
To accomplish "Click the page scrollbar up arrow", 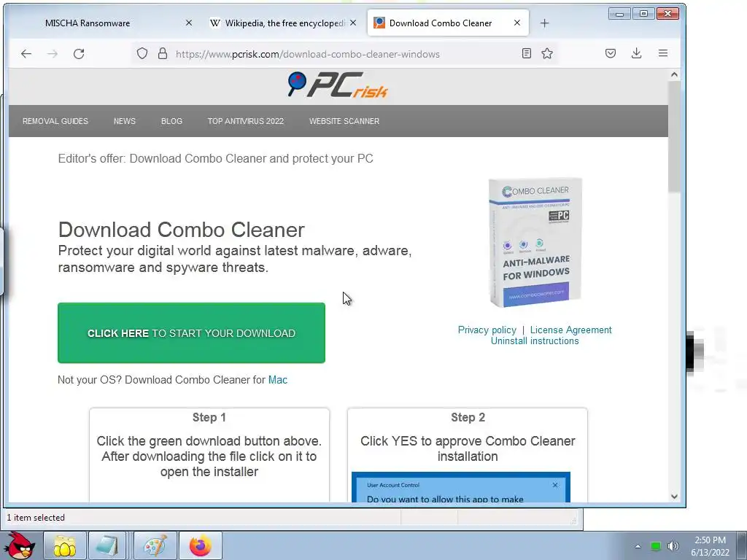I will pyautogui.click(x=674, y=74).
